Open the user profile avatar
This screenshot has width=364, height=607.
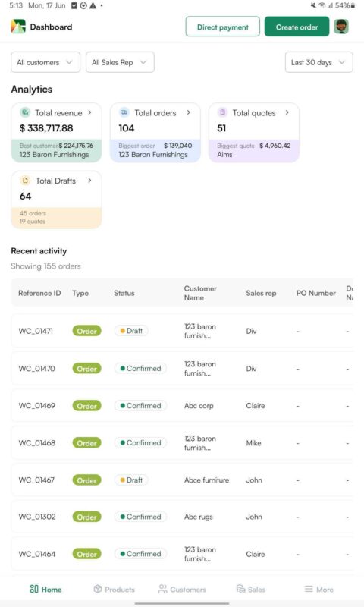(x=341, y=27)
